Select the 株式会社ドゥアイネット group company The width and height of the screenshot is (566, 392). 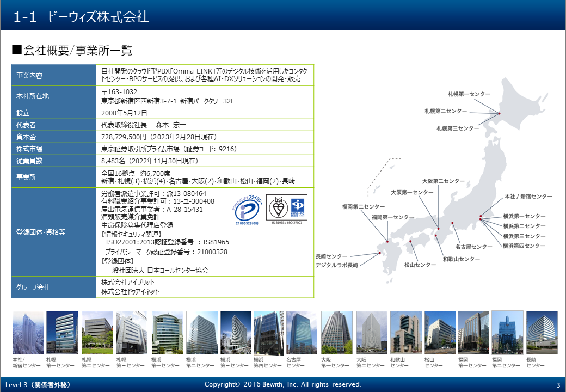tap(130, 292)
